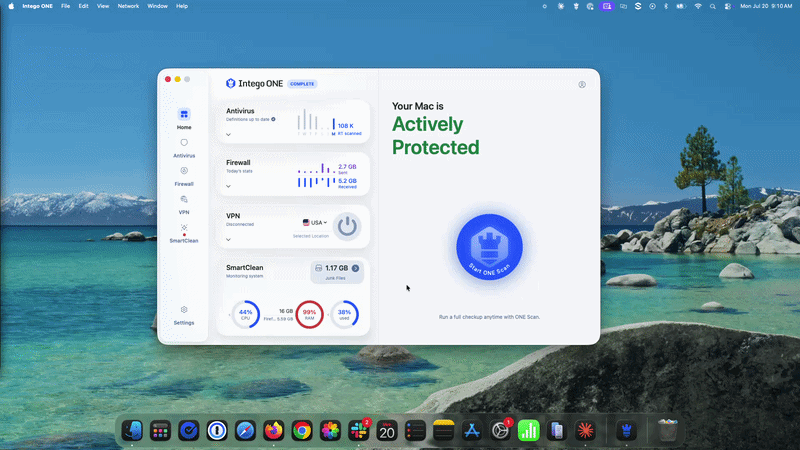Click the VPN Disconnected status text
800x450 pixels.
click(x=240, y=224)
